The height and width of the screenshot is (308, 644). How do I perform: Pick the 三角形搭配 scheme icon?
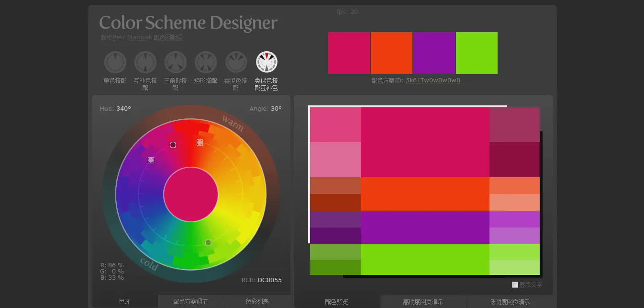point(176,62)
